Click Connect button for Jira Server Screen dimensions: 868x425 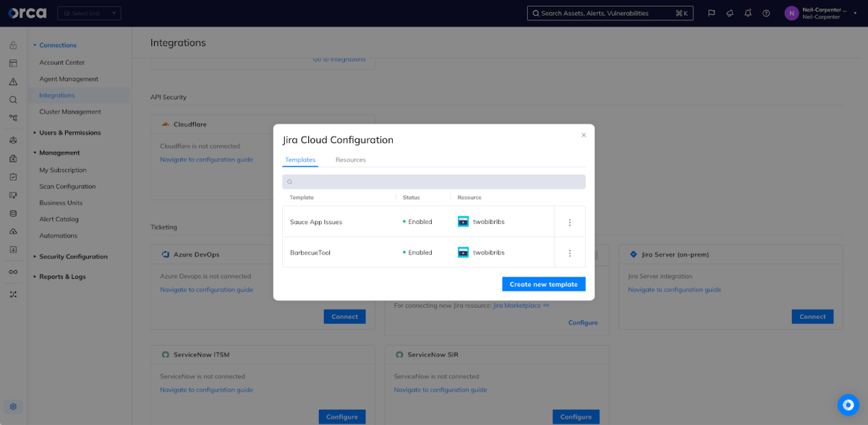[812, 317]
